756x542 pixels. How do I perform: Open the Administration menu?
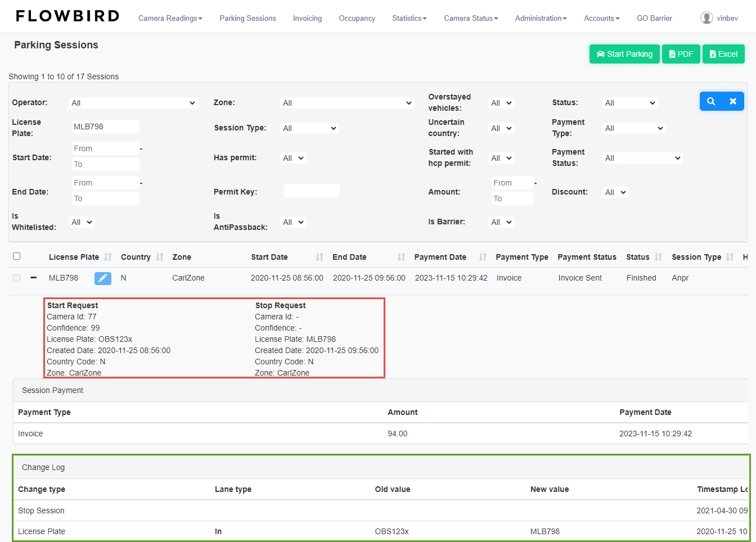541,18
